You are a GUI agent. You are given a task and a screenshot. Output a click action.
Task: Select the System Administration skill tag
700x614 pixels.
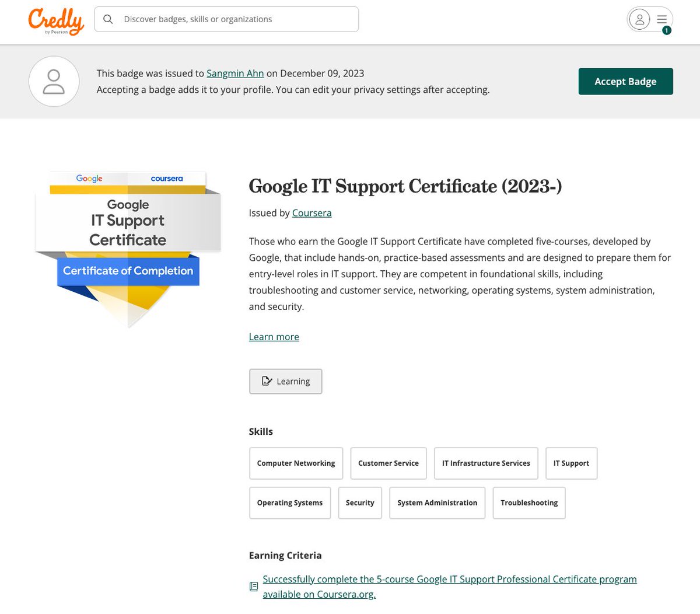437,503
